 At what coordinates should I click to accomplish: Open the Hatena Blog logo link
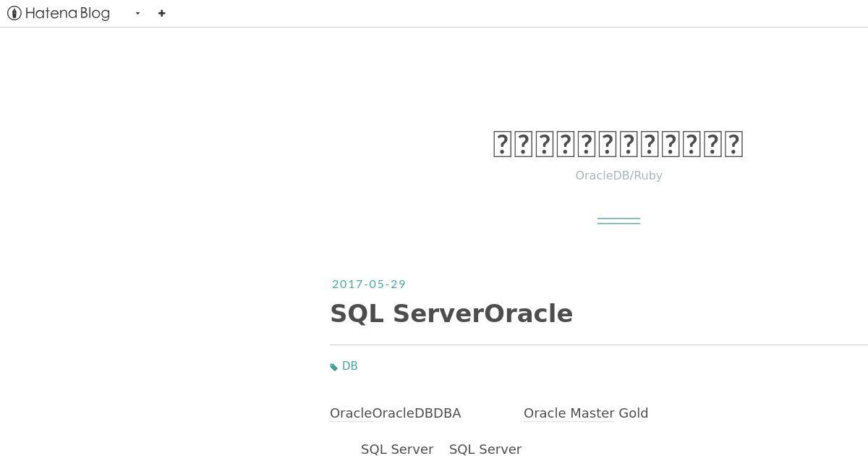[59, 13]
